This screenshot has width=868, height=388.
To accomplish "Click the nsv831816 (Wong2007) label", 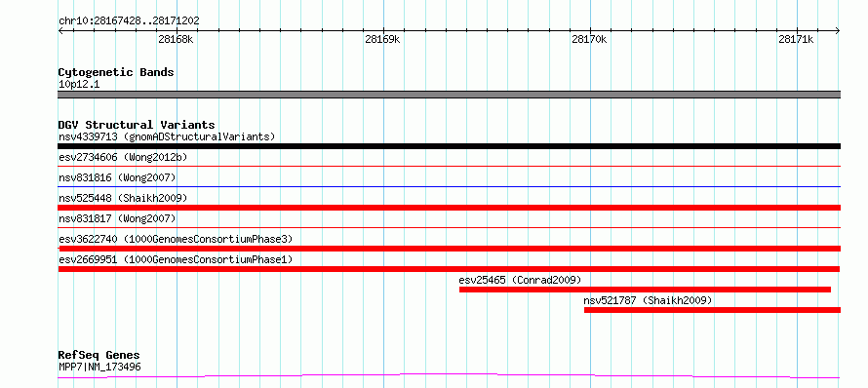I will tap(117, 177).
